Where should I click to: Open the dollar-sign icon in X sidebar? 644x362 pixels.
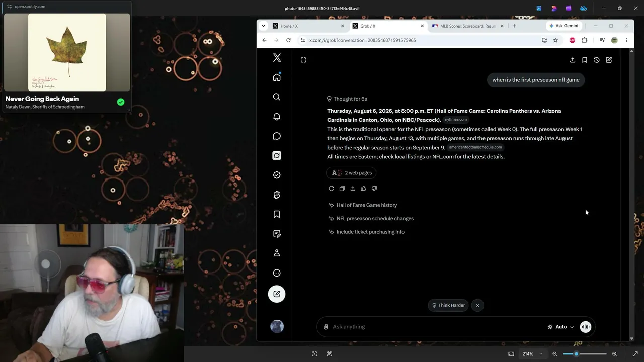[x=277, y=195]
